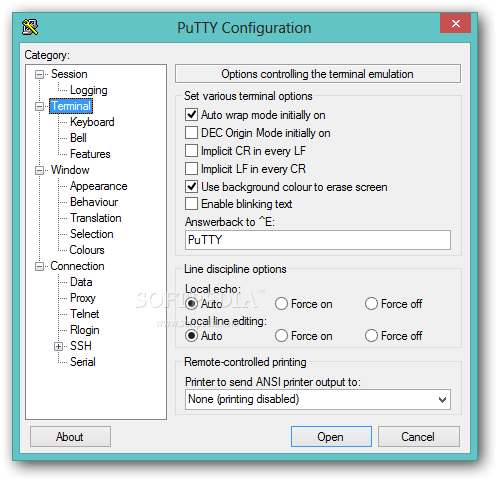
Task: Open the Features category
Action: [90, 154]
